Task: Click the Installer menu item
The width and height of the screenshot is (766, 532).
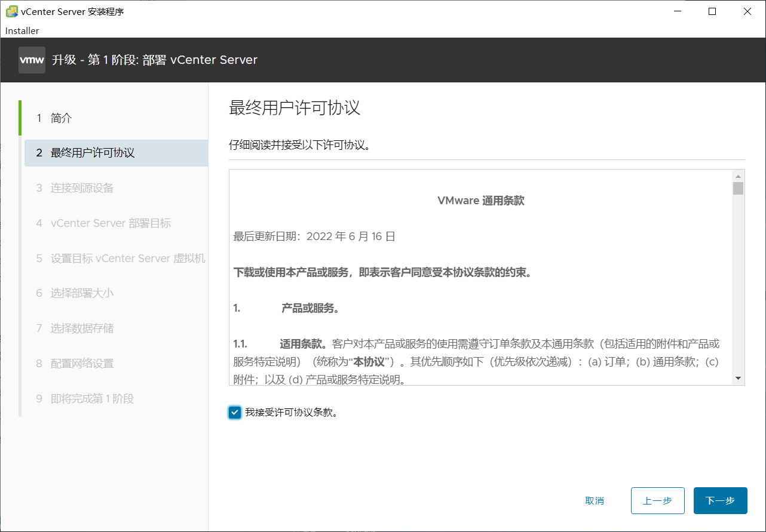Action: click(22, 30)
